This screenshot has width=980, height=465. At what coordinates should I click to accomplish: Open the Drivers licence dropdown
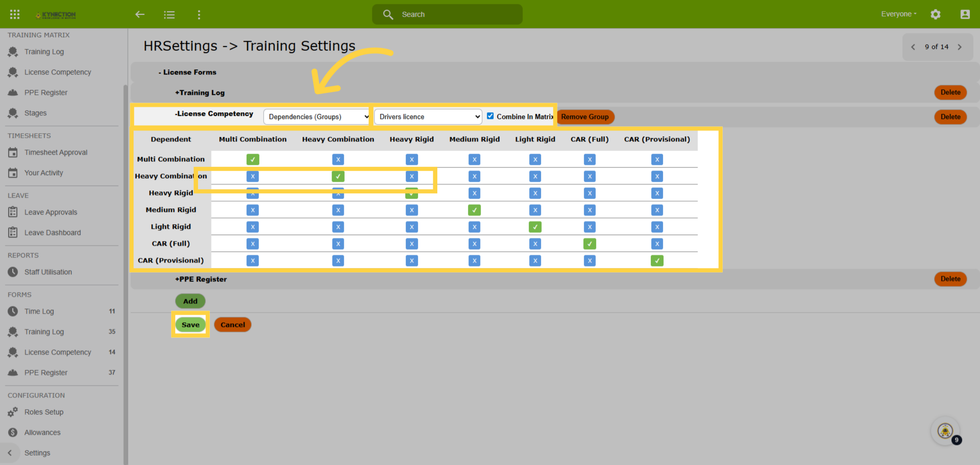(428, 117)
